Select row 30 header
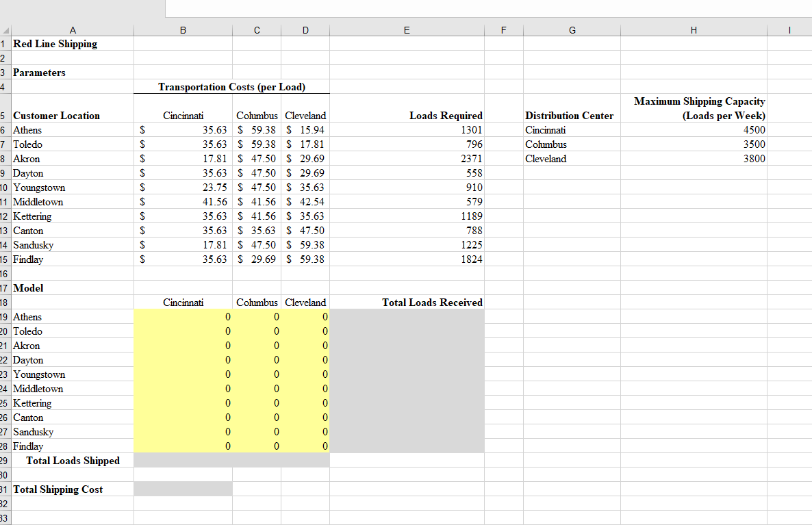 5,475
